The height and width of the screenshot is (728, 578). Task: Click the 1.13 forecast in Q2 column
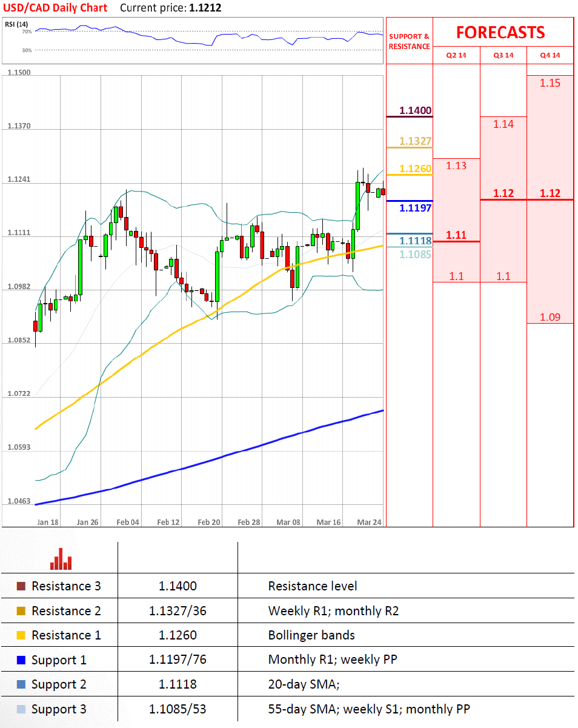(x=456, y=165)
